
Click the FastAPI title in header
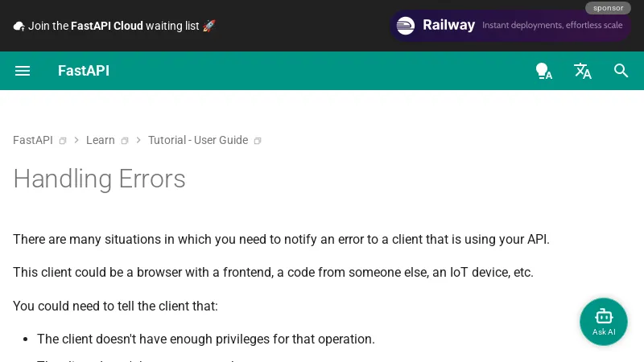coord(84,71)
